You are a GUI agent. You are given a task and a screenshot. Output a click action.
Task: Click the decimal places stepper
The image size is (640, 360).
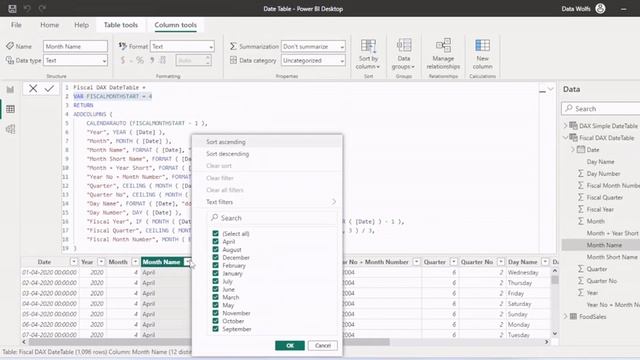pyautogui.click(x=208, y=60)
